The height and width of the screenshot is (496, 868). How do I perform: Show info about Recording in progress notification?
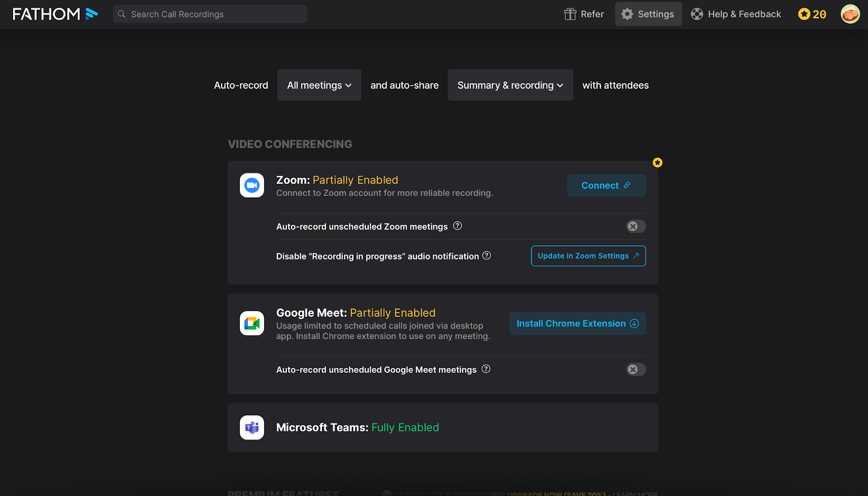(x=487, y=256)
